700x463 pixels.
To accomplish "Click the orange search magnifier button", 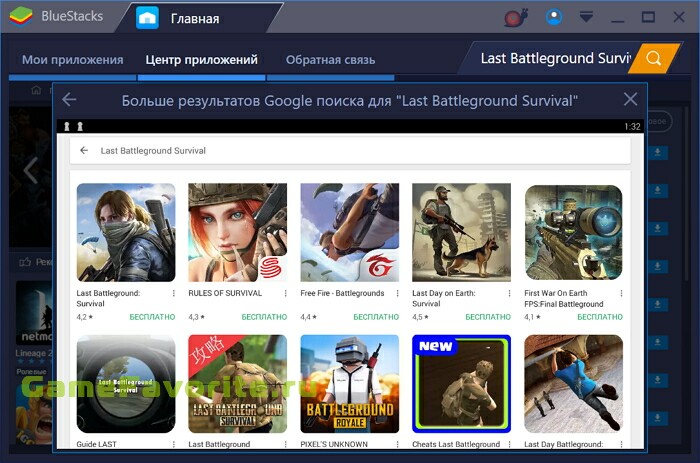I will (x=654, y=58).
